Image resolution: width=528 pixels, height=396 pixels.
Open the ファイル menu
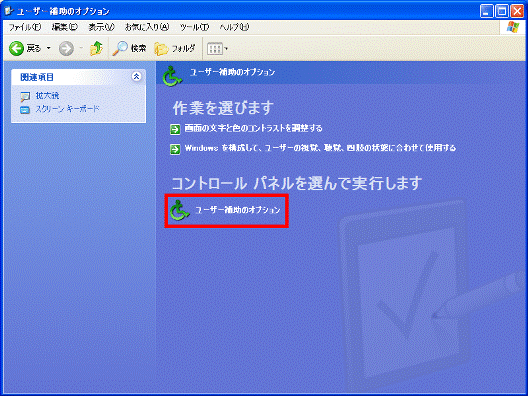25,27
